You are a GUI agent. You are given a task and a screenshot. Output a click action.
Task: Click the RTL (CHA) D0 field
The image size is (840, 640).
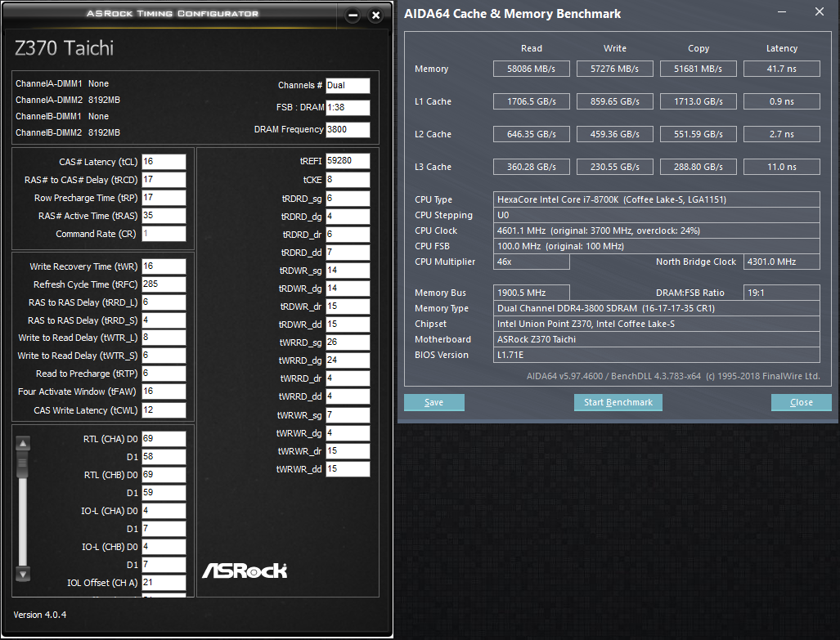pyautogui.click(x=164, y=439)
